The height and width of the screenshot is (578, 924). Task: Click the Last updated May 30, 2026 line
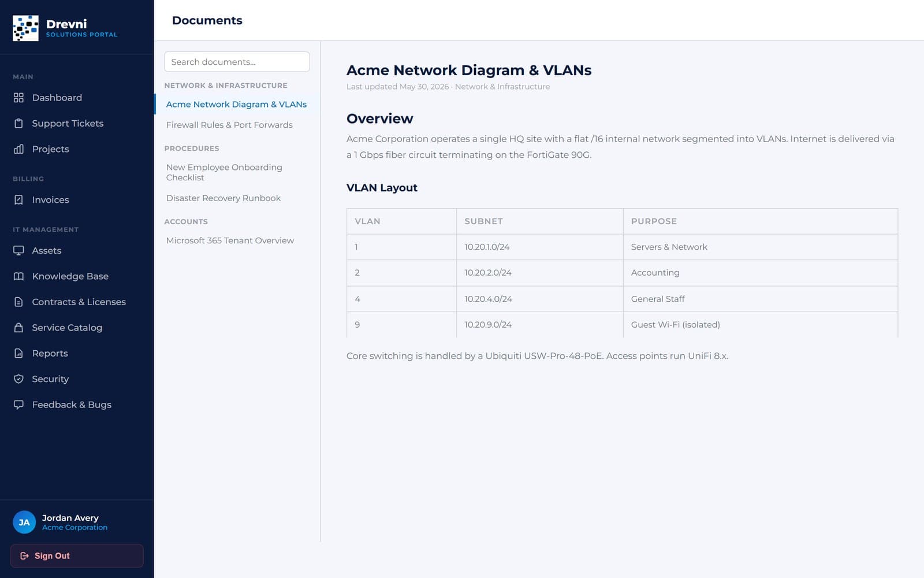coord(448,87)
